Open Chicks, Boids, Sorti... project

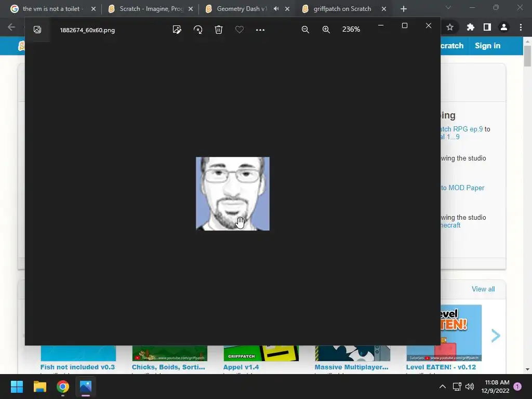coord(168,367)
